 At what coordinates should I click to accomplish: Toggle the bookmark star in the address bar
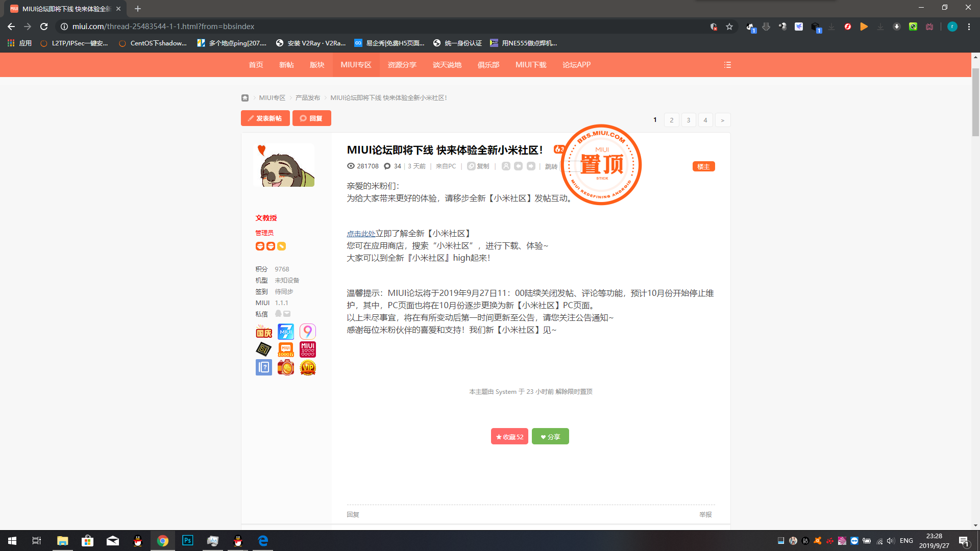point(729,27)
